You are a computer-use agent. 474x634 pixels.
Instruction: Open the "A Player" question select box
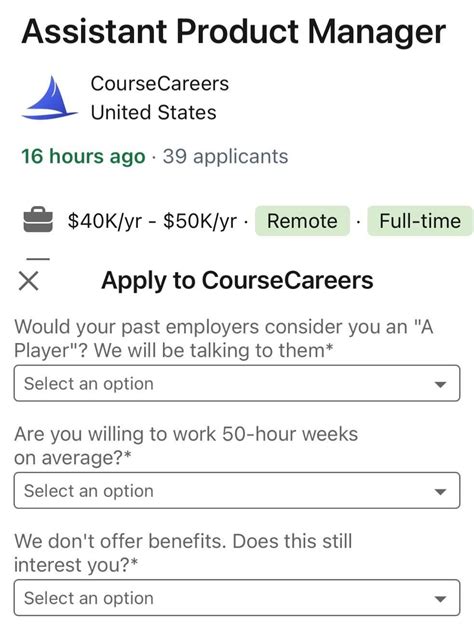point(237,383)
